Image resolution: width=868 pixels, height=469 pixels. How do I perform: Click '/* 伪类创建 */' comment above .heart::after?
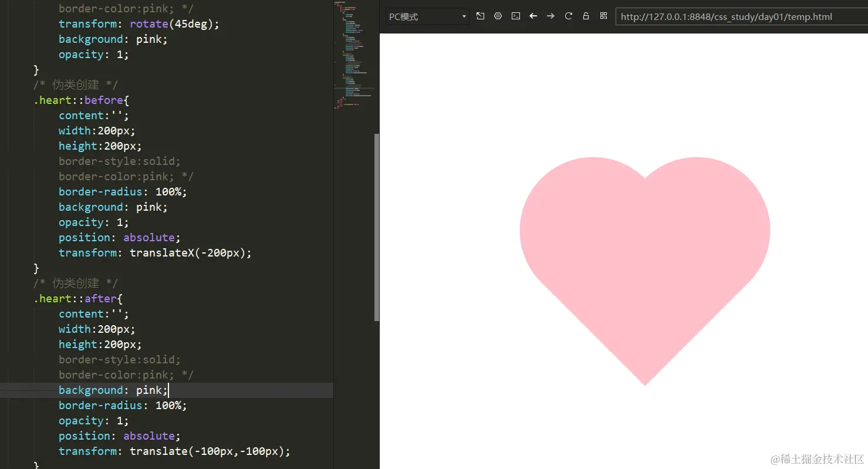pos(75,284)
